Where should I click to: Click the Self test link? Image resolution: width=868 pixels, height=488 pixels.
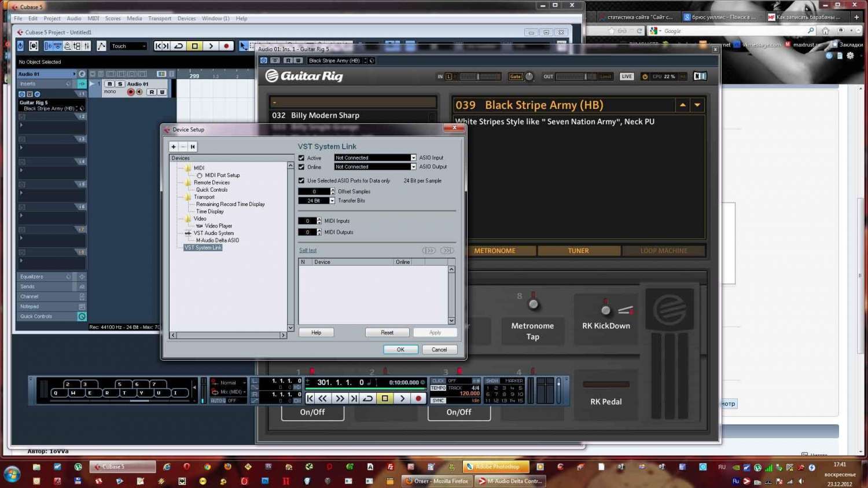308,251
